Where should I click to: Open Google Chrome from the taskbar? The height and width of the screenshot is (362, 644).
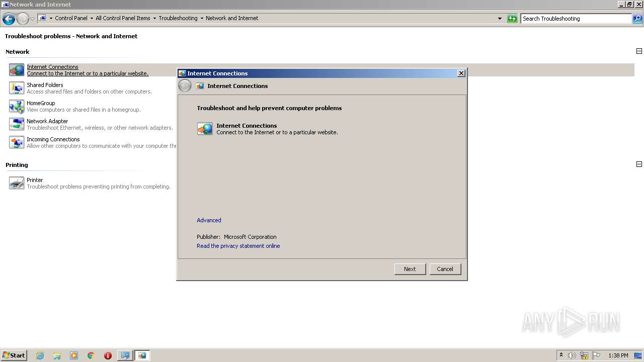pos(91,355)
